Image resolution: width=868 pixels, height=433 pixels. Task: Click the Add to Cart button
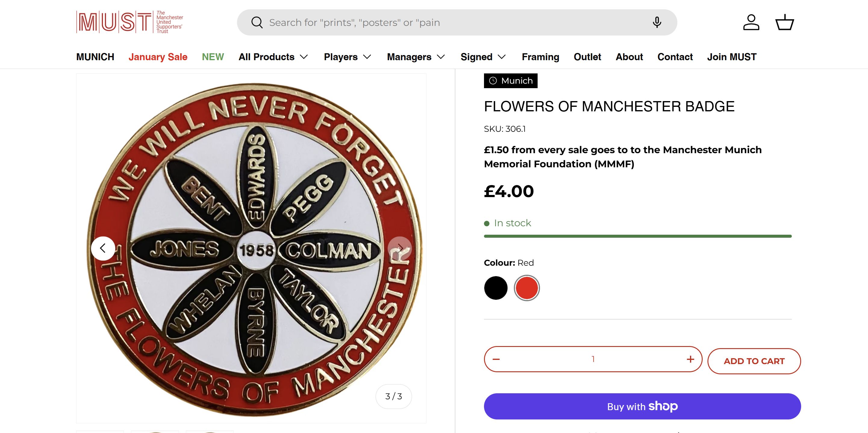pos(754,361)
